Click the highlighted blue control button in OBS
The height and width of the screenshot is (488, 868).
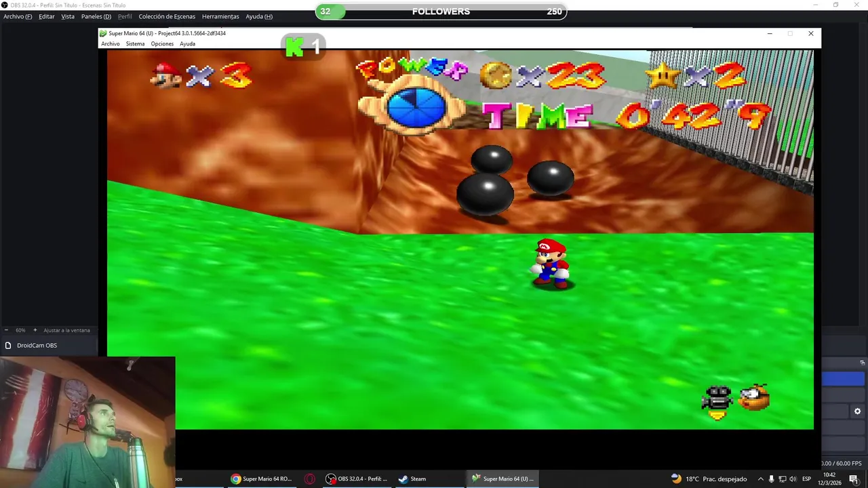[843, 379]
